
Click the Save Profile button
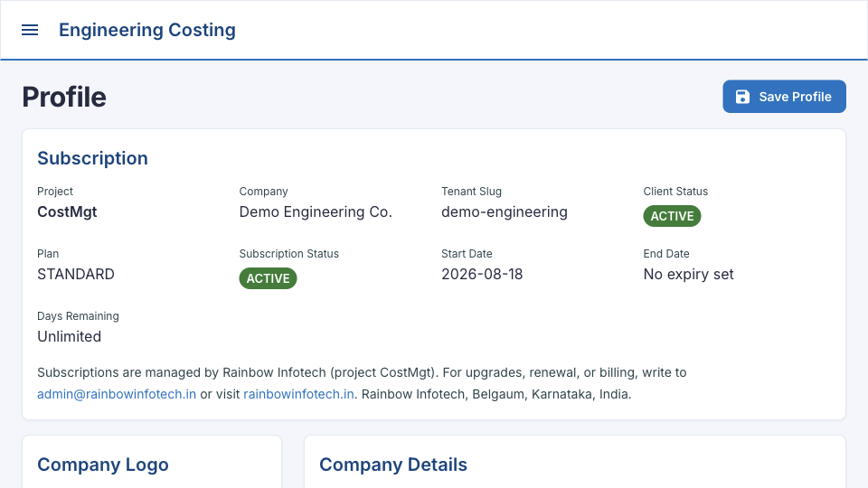(784, 97)
